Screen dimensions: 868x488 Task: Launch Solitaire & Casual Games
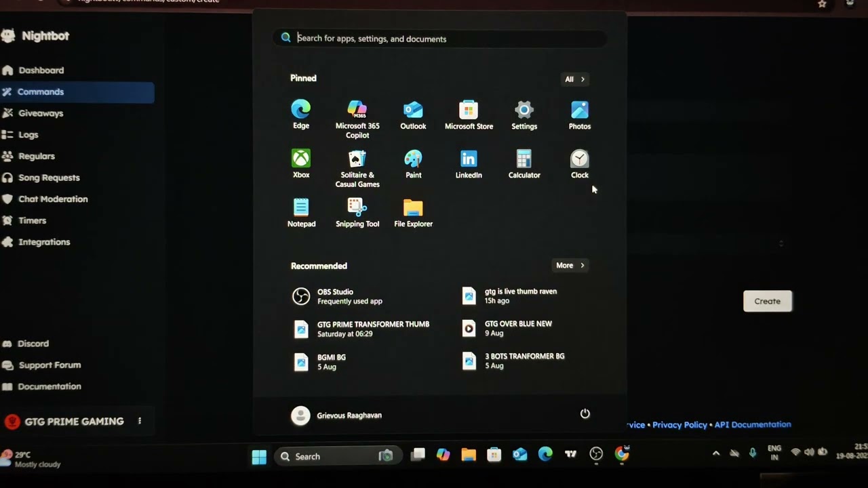tap(357, 168)
